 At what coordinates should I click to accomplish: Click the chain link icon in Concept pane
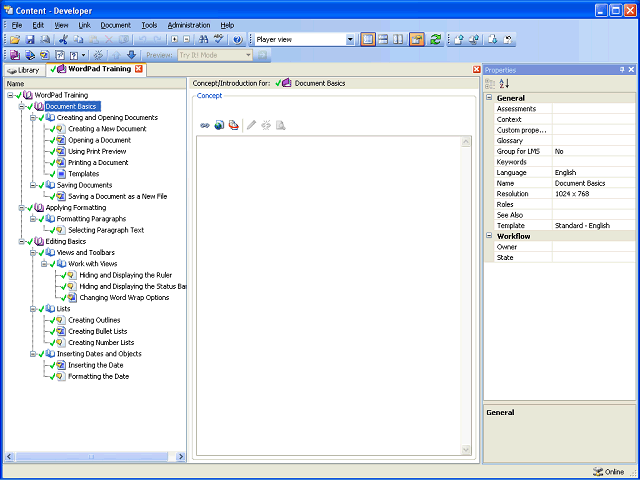tap(205, 125)
